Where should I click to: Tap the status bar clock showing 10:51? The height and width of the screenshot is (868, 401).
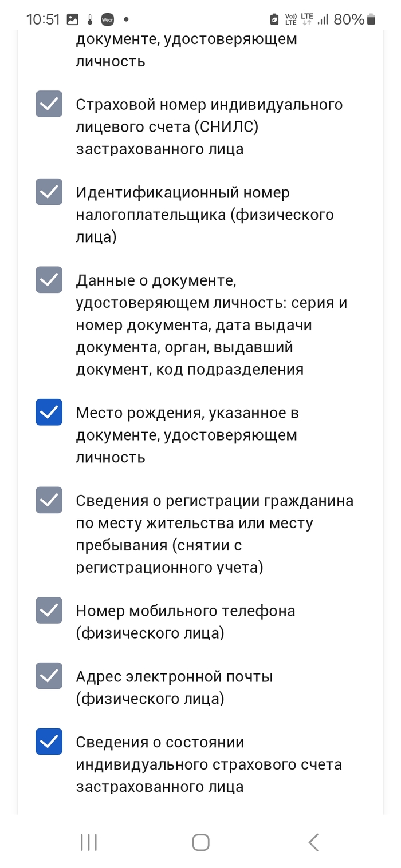click(43, 19)
